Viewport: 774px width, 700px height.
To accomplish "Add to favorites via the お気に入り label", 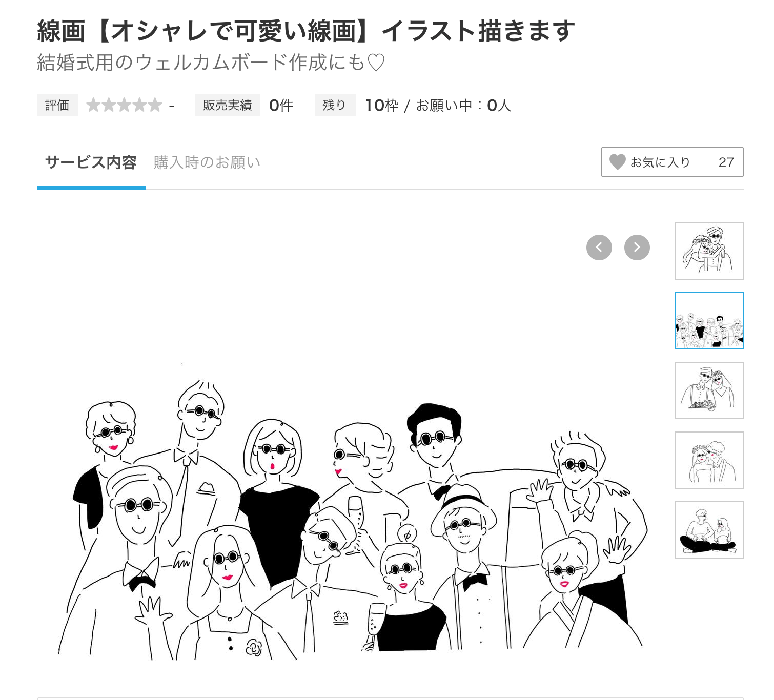I will pyautogui.click(x=660, y=162).
